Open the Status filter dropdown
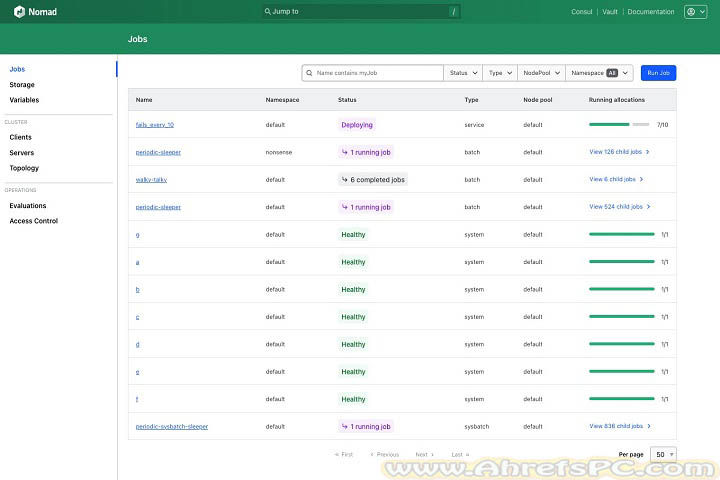720x480 pixels. (x=463, y=73)
